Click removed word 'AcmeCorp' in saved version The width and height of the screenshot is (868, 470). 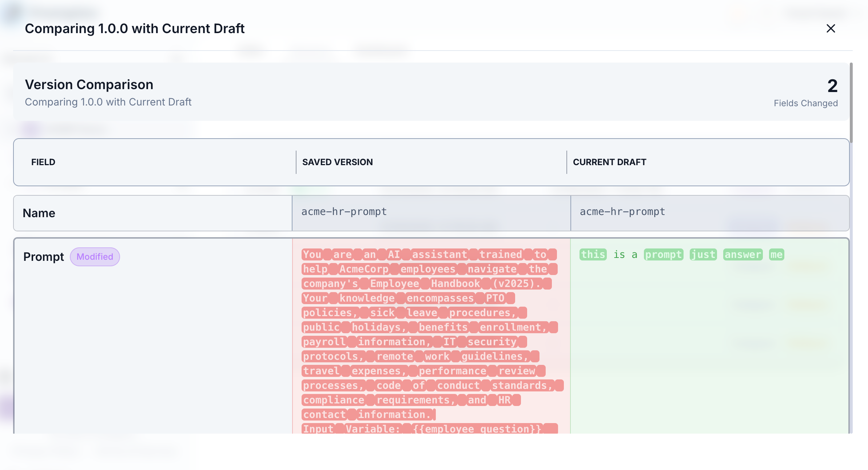(364, 269)
